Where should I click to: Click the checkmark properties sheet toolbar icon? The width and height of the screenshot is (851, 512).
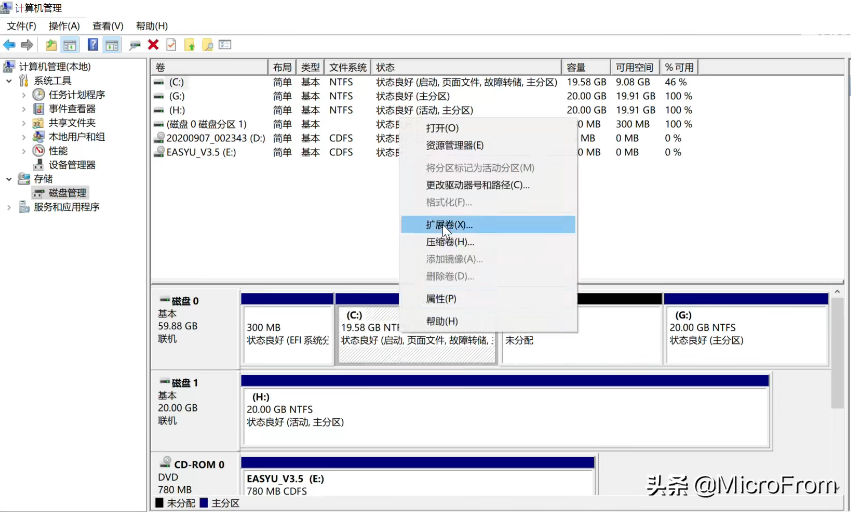point(171,45)
